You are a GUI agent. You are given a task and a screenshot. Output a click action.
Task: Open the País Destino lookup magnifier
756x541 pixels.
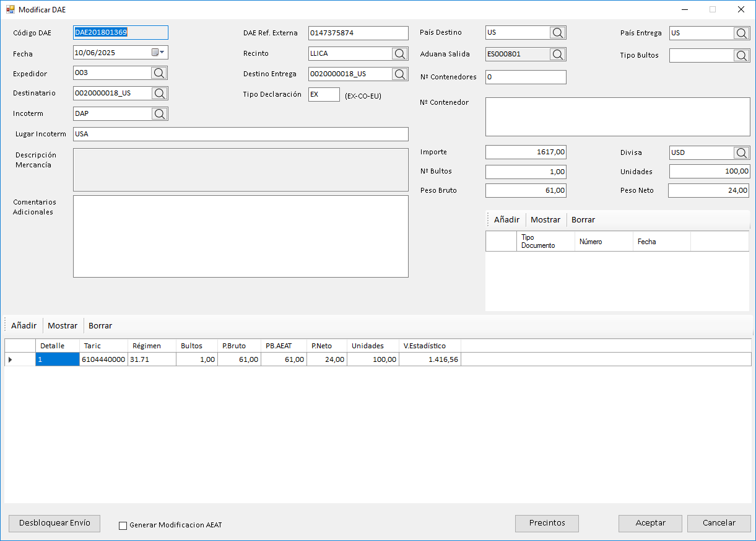point(557,33)
